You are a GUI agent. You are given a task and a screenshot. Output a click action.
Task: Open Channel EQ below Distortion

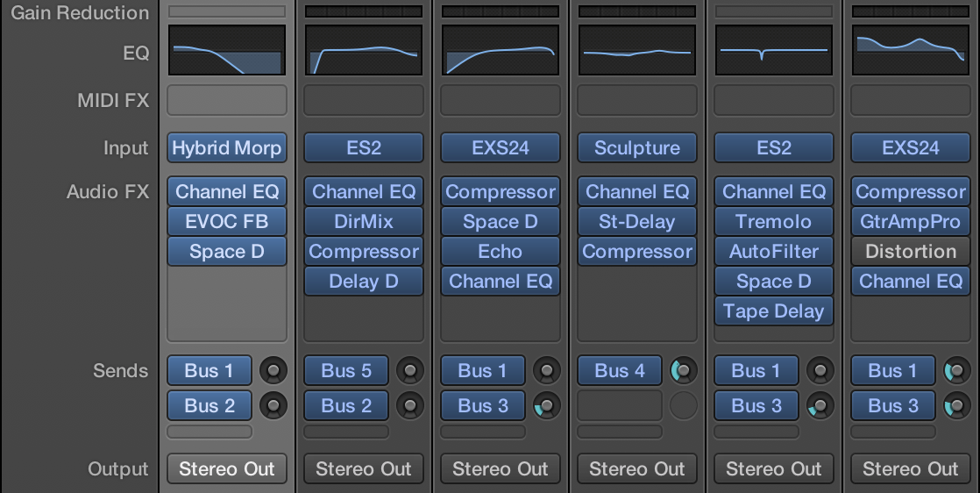(x=911, y=282)
